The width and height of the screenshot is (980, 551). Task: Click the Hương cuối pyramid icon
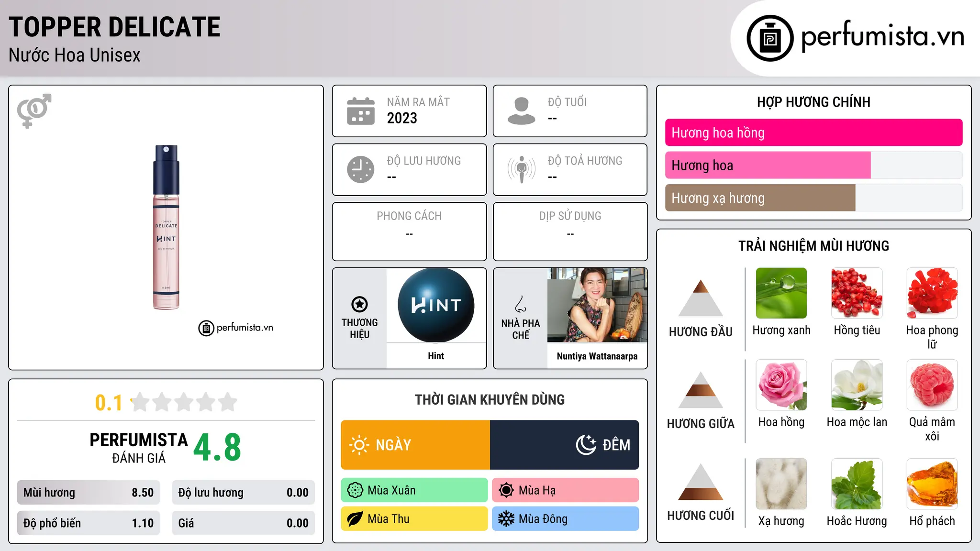point(701,482)
